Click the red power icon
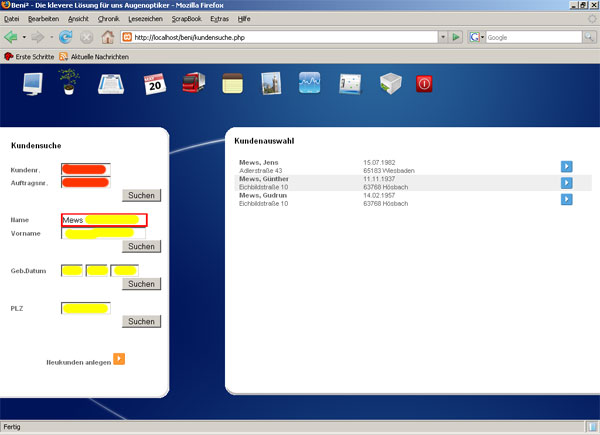600x435 pixels. [x=424, y=84]
